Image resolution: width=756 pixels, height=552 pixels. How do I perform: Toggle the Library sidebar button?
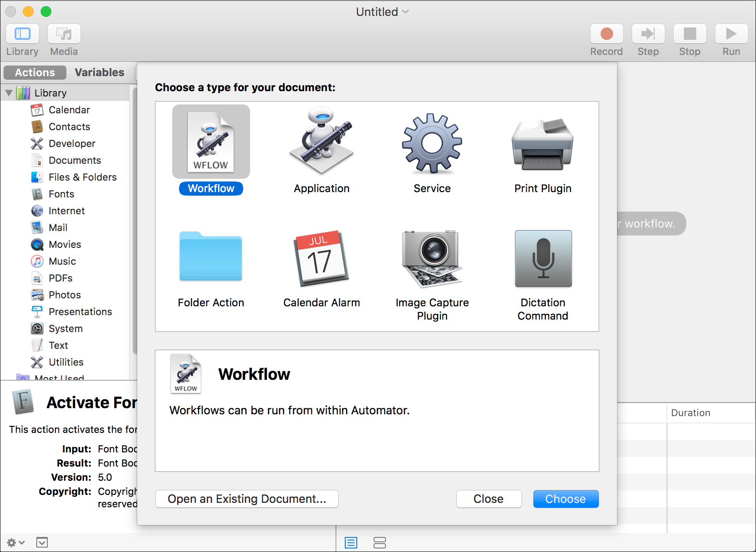point(23,34)
